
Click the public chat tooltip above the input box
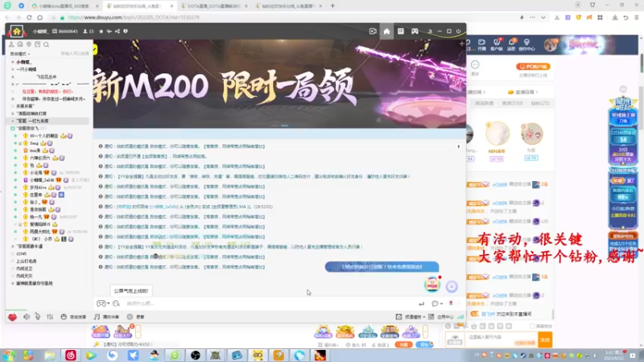[131, 290]
